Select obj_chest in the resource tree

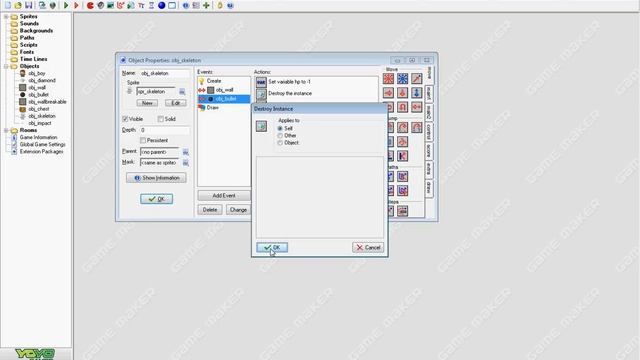click(x=38, y=109)
